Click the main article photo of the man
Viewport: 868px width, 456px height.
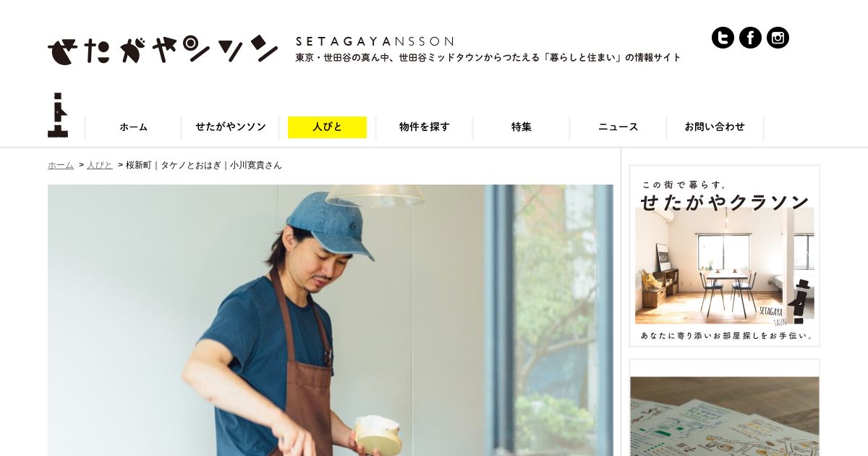pos(331,320)
